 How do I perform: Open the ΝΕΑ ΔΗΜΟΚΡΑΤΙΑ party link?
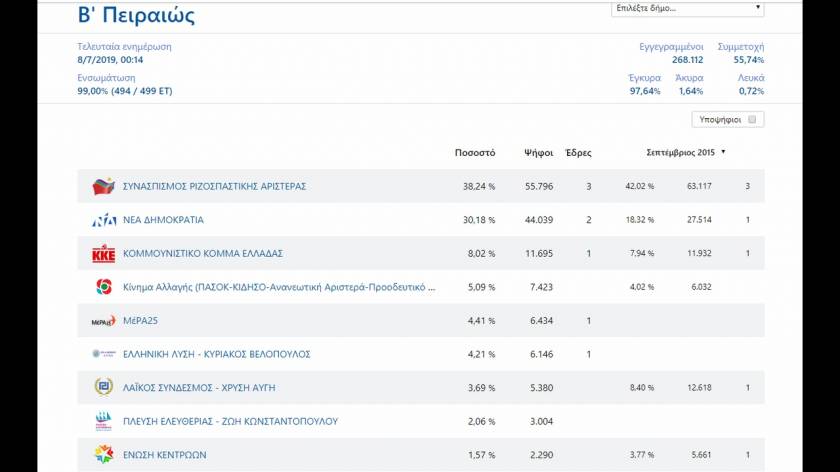[x=163, y=220]
